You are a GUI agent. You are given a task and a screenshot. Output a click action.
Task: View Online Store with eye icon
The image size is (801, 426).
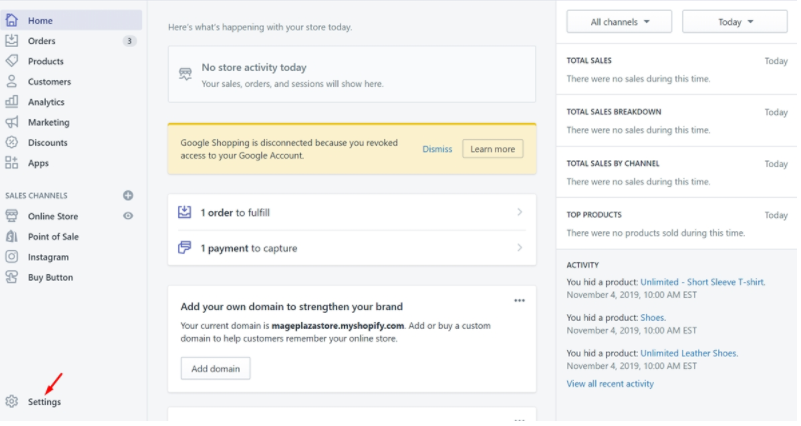tap(128, 216)
